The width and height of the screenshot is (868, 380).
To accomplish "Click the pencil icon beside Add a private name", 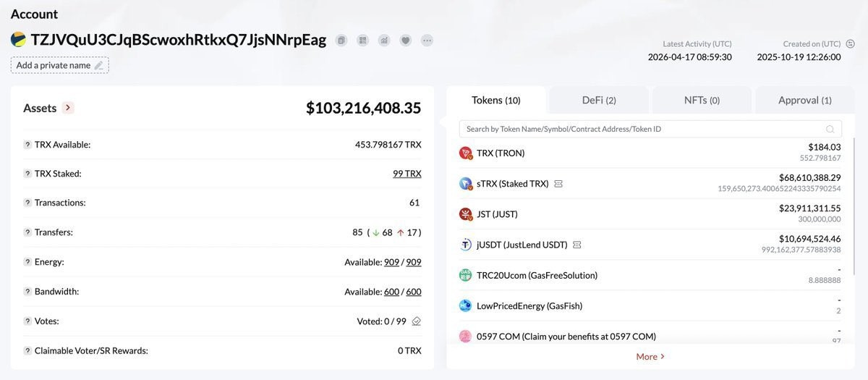I will tap(99, 65).
